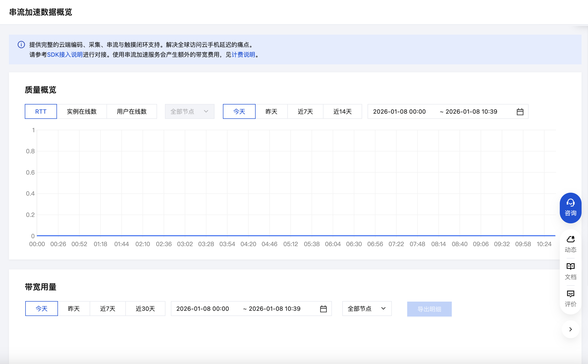Choose 近30天 range in 带宽用量
588x364 pixels.
pos(145,309)
